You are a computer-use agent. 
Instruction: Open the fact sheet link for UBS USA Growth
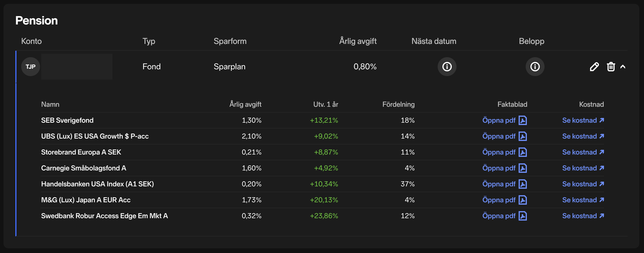(x=499, y=136)
